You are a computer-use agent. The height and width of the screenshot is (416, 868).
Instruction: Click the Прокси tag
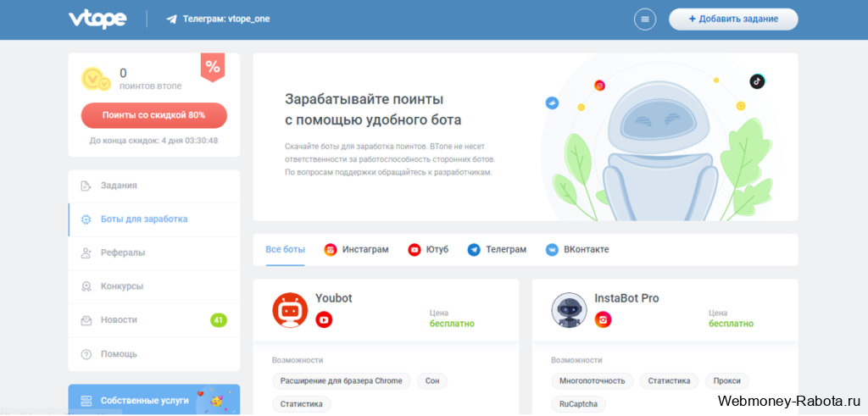[x=726, y=381]
